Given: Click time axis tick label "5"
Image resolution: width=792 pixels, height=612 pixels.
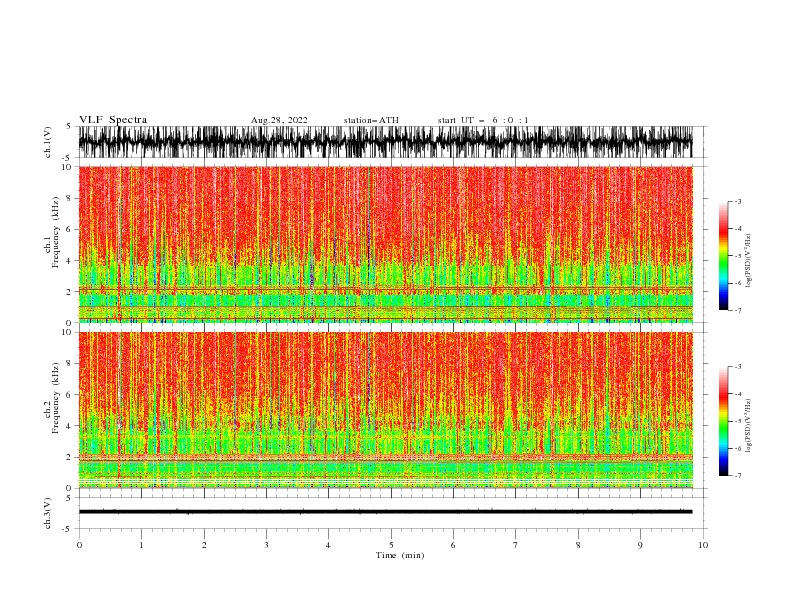Looking at the screenshot, I should click(x=391, y=545).
